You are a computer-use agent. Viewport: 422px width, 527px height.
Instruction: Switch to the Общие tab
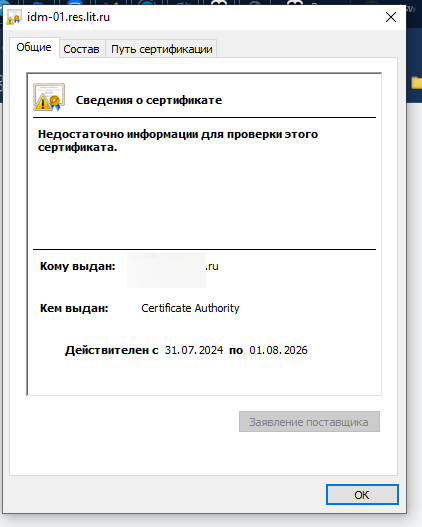tap(34, 47)
